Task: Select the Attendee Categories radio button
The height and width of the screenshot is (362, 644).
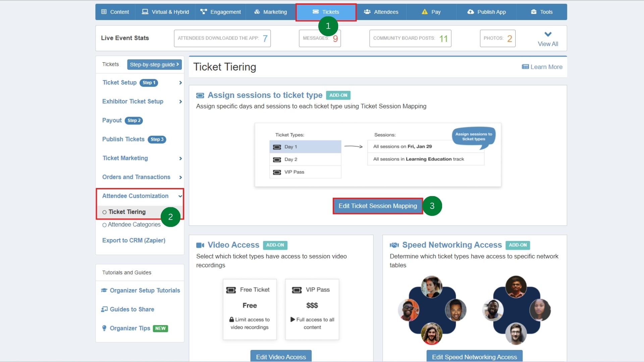Action: tap(104, 225)
